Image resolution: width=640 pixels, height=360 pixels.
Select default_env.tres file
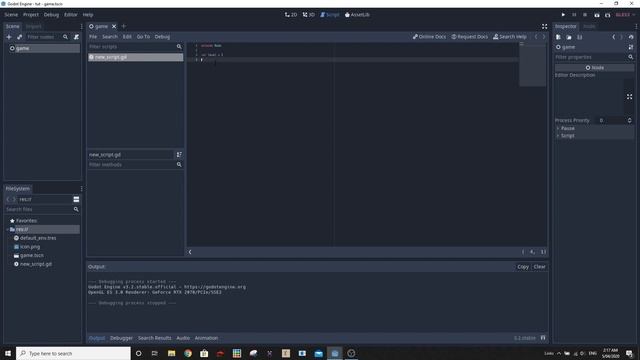click(38, 238)
